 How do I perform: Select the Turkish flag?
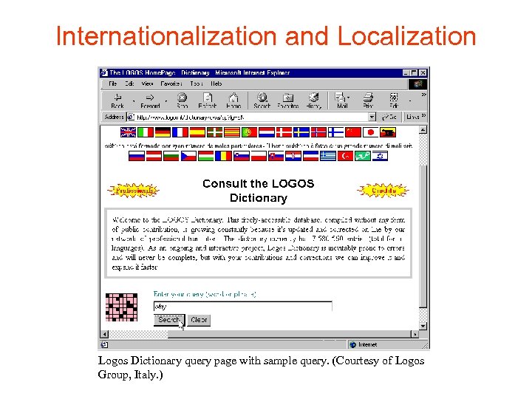pyautogui.click(x=345, y=156)
